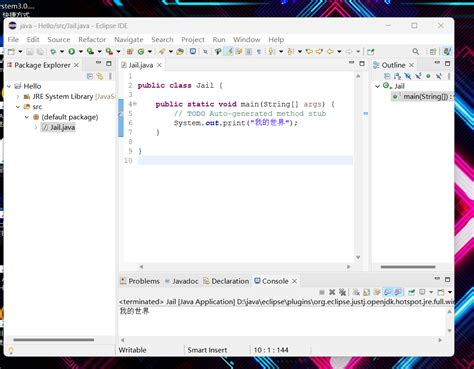Expand the JRE System Library node
The height and width of the screenshot is (369, 474).
click(18, 96)
